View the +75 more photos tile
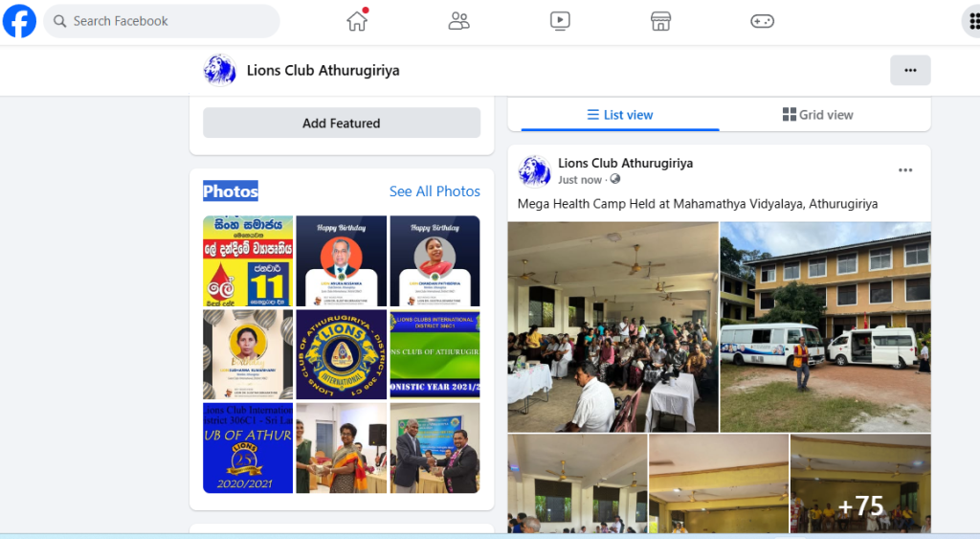The image size is (980, 539). (x=860, y=483)
